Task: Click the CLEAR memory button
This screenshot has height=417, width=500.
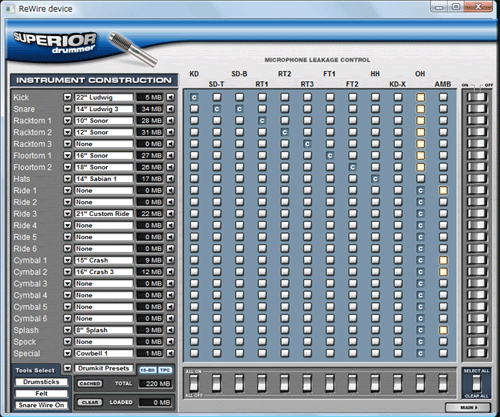Action: (x=90, y=402)
